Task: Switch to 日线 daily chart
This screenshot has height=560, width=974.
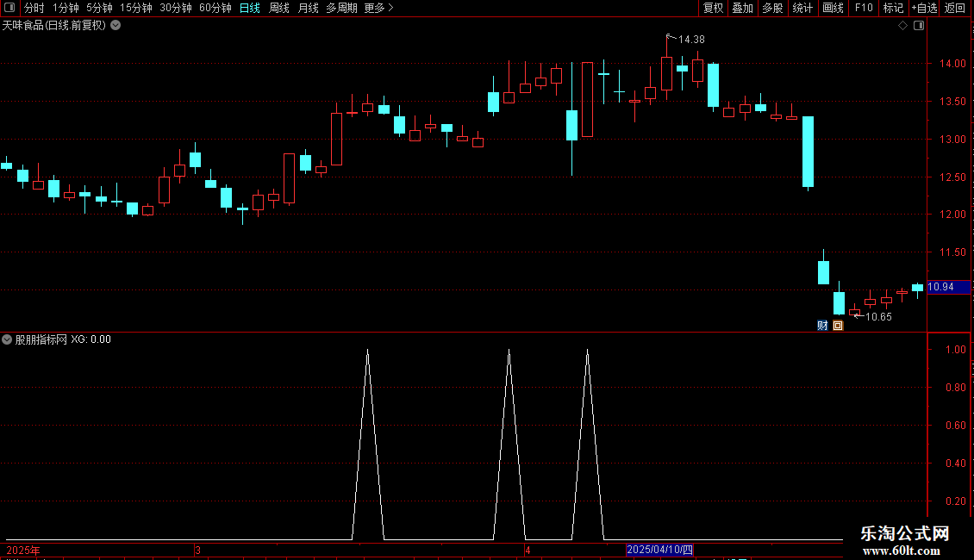Action: 250,8
